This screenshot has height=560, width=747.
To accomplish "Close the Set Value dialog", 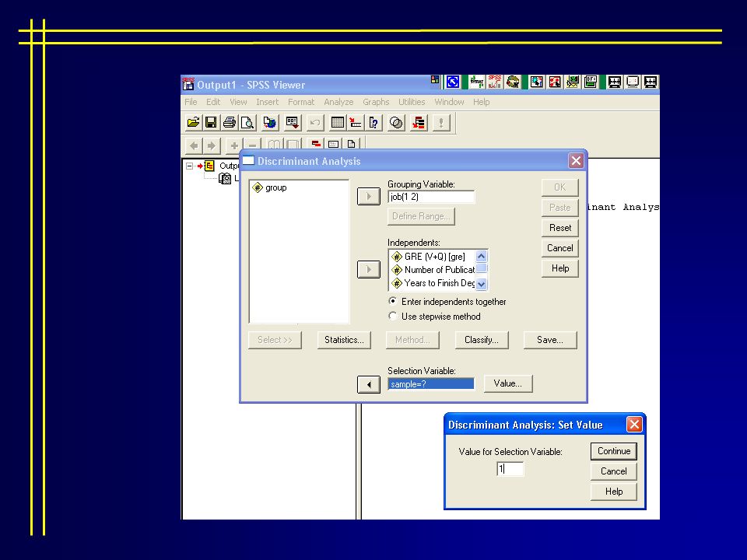I will (634, 425).
